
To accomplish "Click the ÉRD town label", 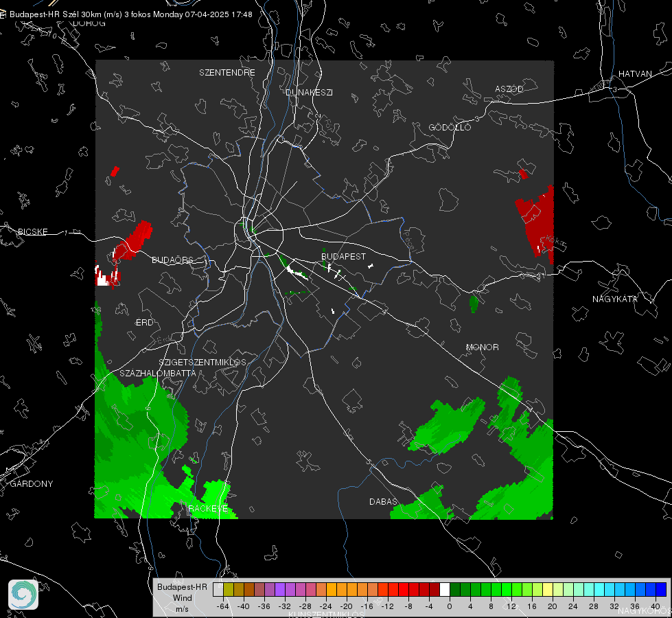I will pos(144,323).
